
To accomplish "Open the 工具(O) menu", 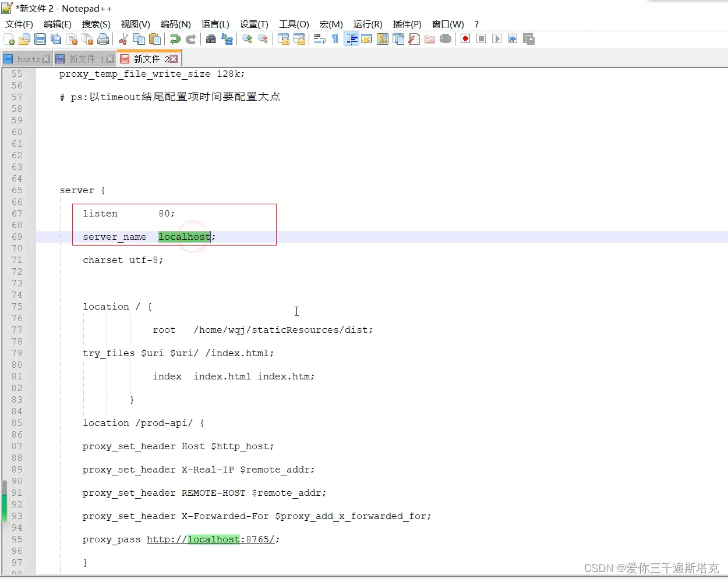I will pyautogui.click(x=294, y=24).
